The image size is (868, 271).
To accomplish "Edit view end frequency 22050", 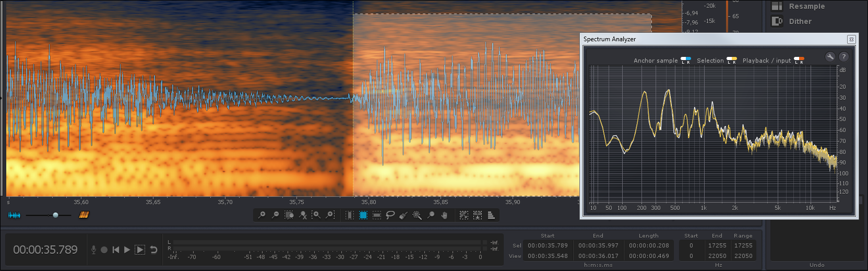I will click(717, 256).
